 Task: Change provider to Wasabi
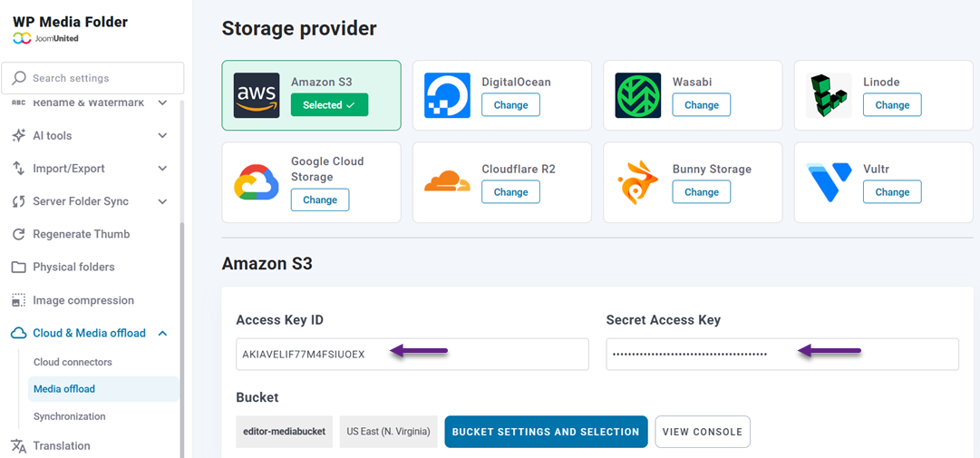pos(702,105)
